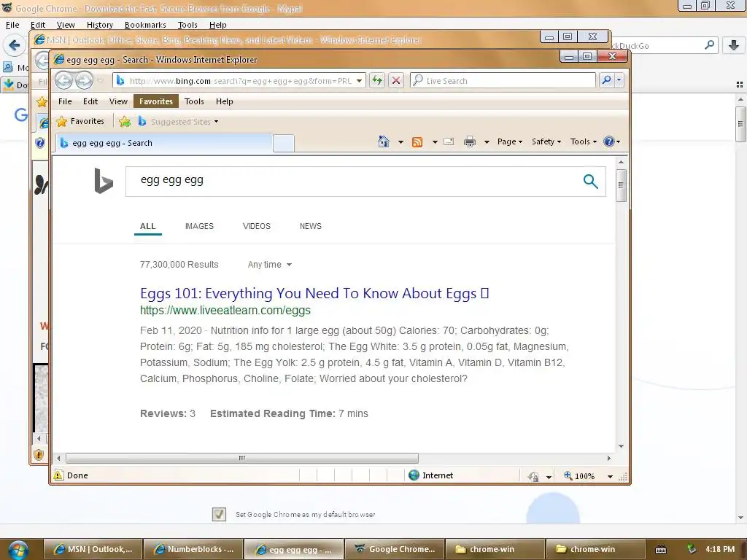This screenshot has height=560, width=747.
Task: Open the Page menu dropdown
Action: [x=510, y=141]
